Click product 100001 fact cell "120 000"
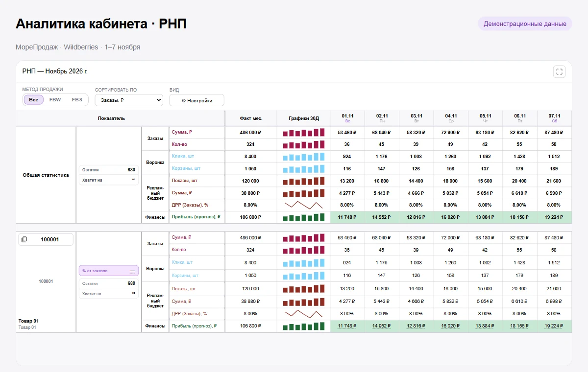 click(x=251, y=288)
